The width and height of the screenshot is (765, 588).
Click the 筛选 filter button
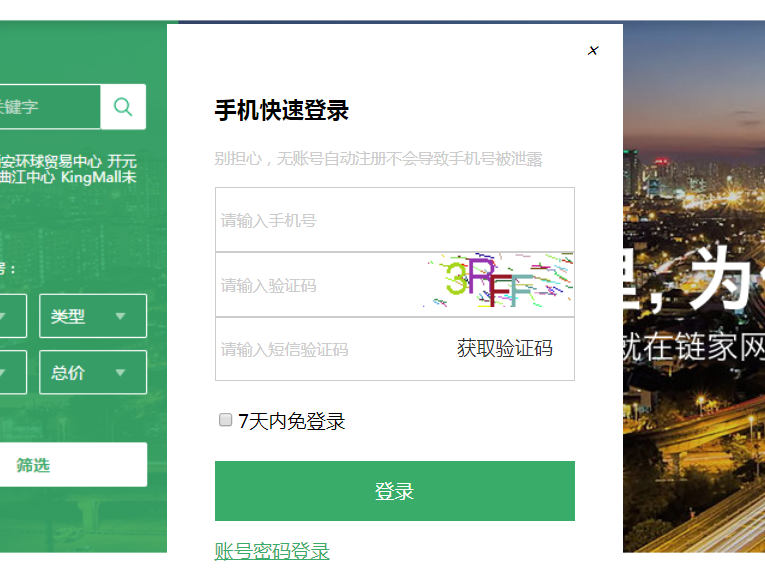[73, 465]
